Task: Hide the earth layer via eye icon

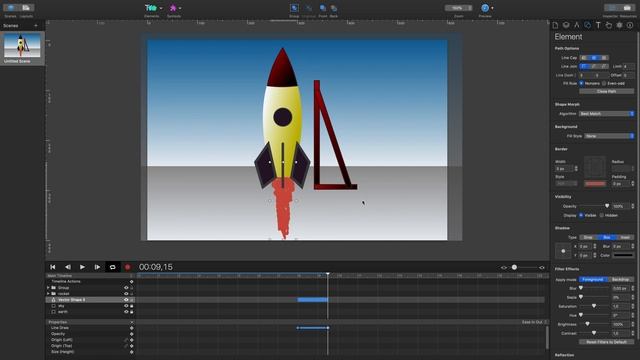Action: (x=126, y=312)
